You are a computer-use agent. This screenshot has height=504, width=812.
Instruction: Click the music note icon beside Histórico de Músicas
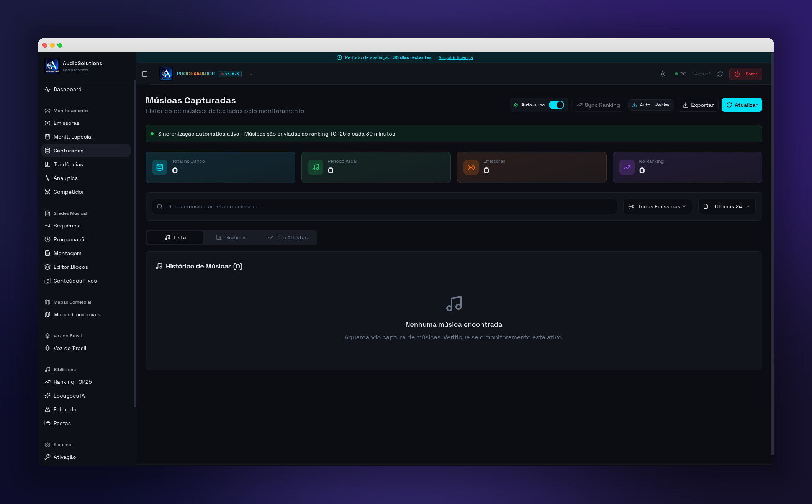coord(159,266)
